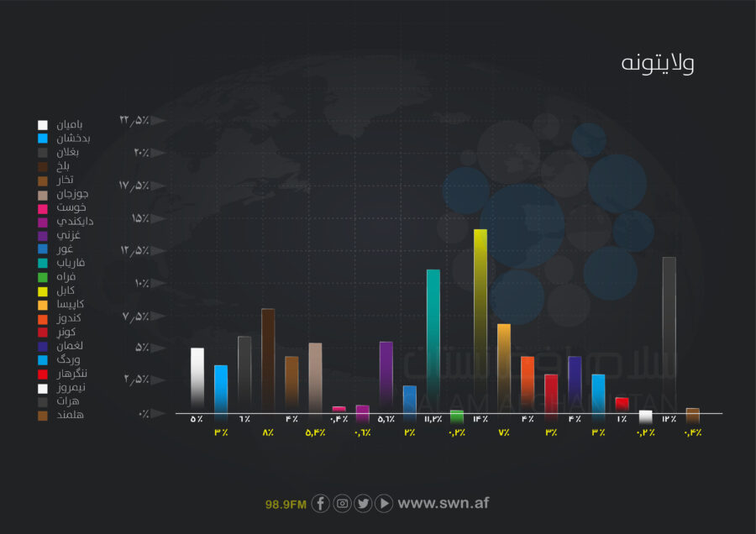Select the dark brown 8% bar
This screenshot has width=756, height=534.
coord(268,359)
